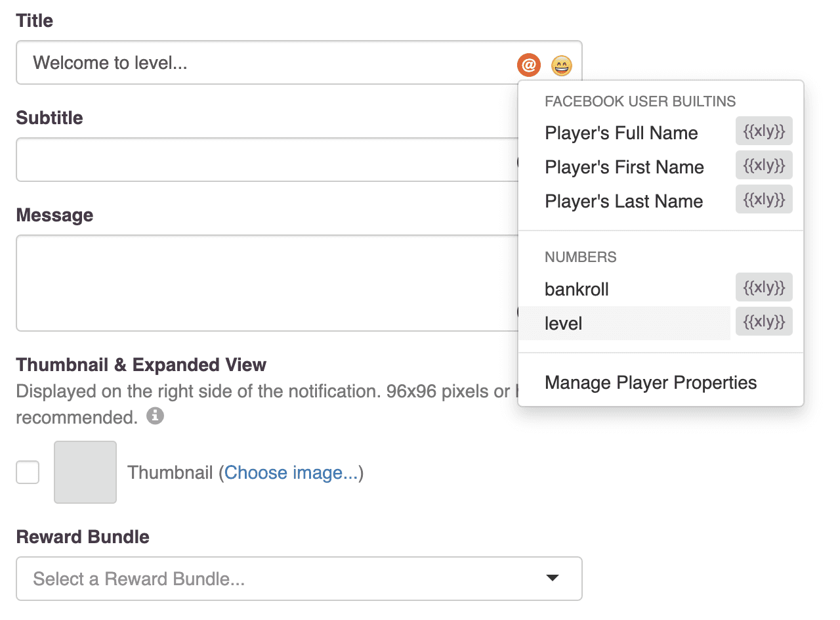Enable the Thumbnail checkbox

[x=28, y=472]
